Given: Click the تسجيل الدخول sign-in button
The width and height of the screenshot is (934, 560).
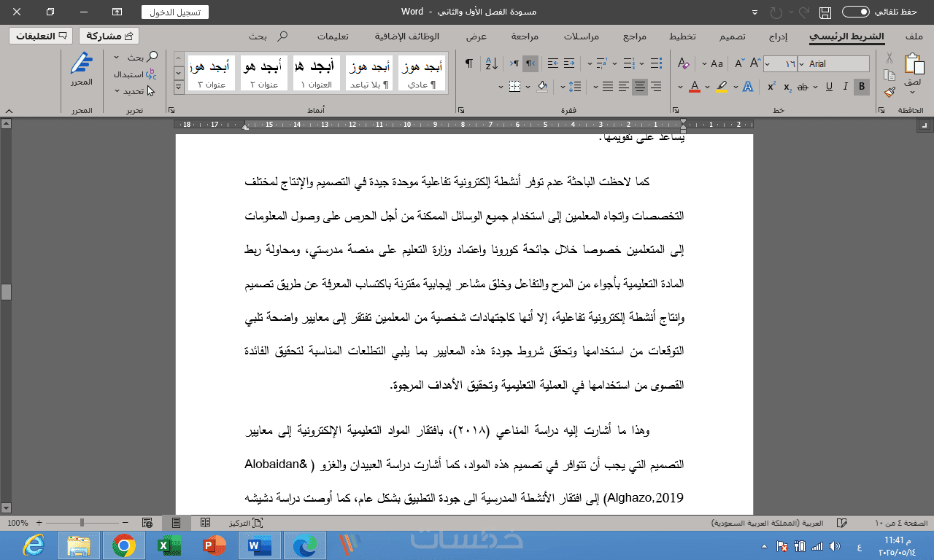Looking at the screenshot, I should 174,12.
